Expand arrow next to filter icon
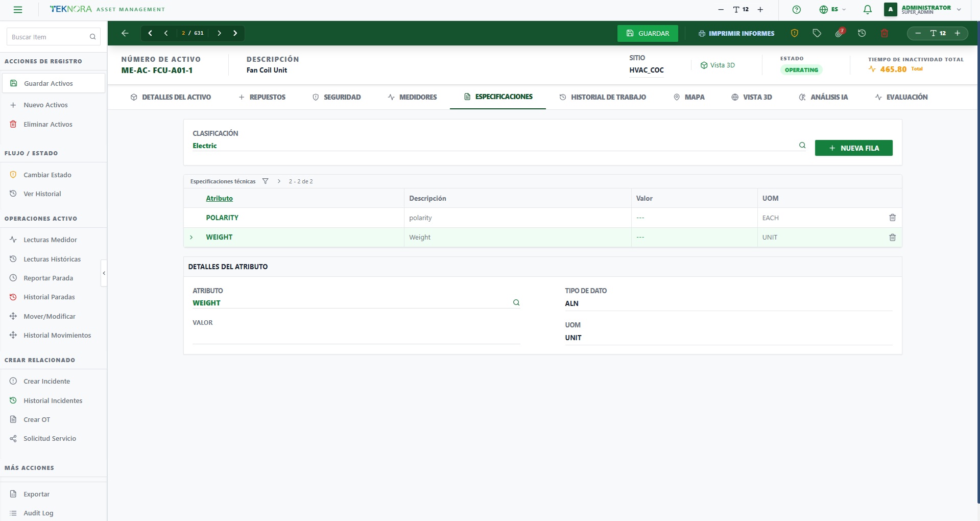Image resolution: width=980 pixels, height=521 pixels. point(279,181)
